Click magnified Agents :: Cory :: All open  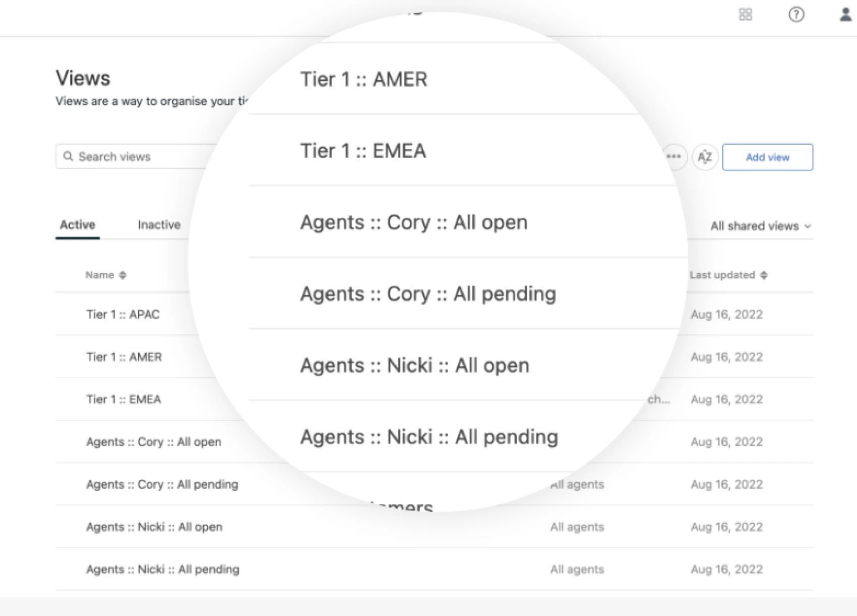click(414, 222)
